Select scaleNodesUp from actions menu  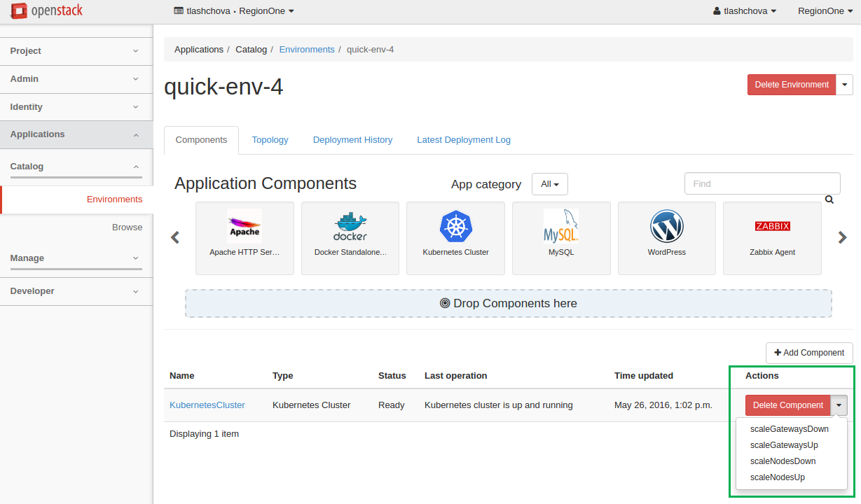pyautogui.click(x=777, y=477)
